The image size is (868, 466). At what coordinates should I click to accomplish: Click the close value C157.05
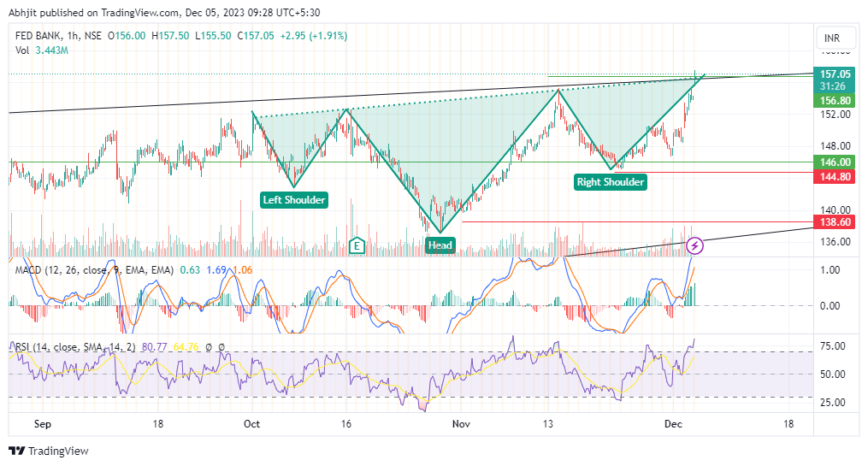(256, 36)
